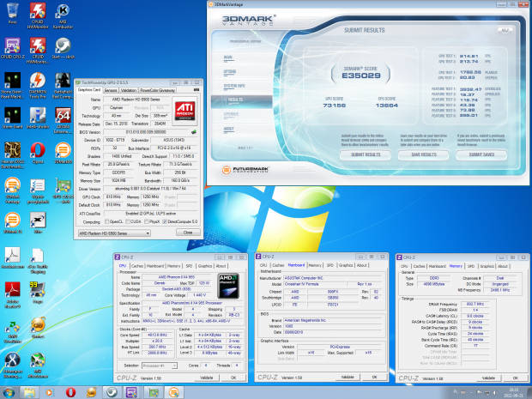
Task: Open the PowerColor Giveaway tab in GPU-Z
Action: point(159,88)
